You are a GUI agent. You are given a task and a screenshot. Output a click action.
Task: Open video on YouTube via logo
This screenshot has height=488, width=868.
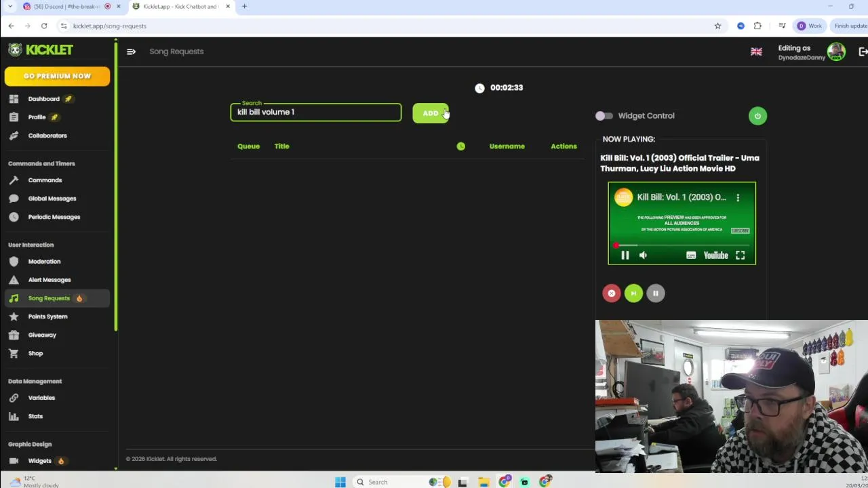(715, 256)
